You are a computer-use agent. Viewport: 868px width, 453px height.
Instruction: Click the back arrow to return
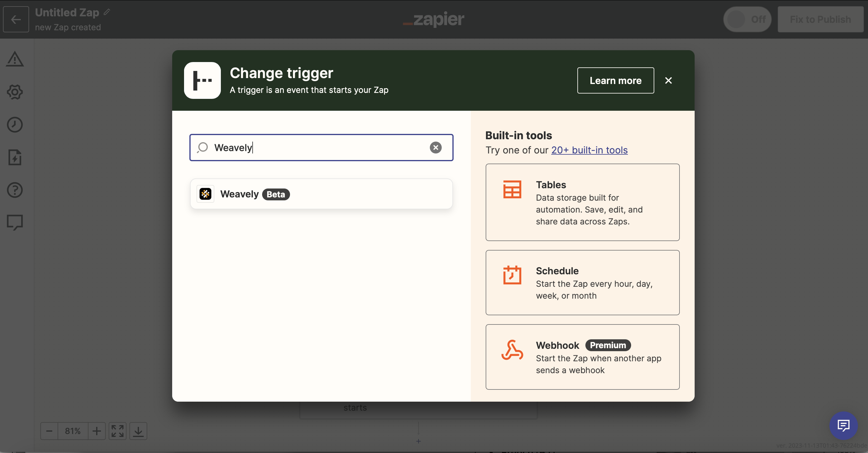pyautogui.click(x=15, y=18)
